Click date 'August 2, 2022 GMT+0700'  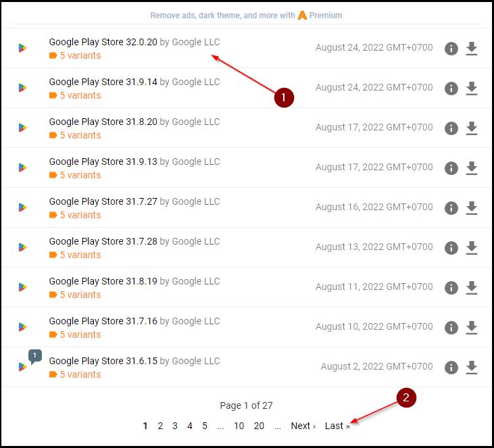[376, 366]
